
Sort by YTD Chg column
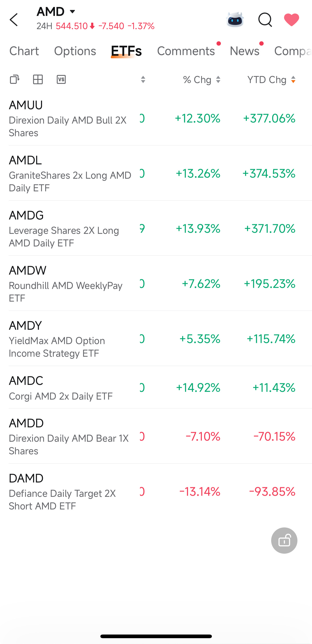pyautogui.click(x=271, y=80)
